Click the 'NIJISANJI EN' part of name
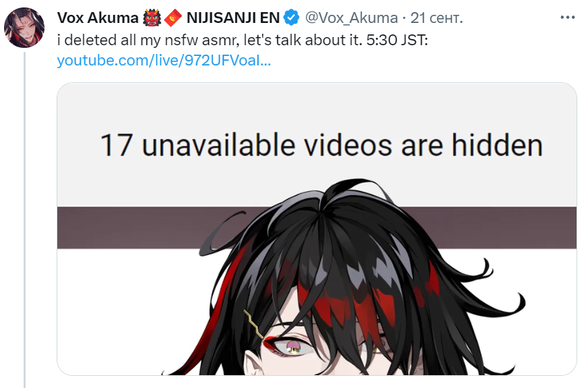This screenshot has width=588, height=388. point(233,18)
